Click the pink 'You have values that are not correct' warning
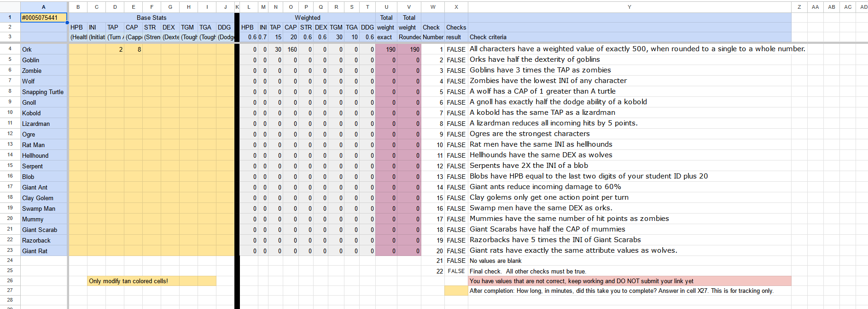The height and width of the screenshot is (309, 868). coord(629,281)
